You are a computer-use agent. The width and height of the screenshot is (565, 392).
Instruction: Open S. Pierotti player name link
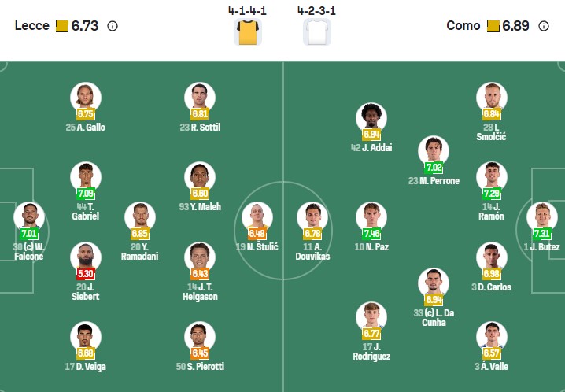point(200,366)
